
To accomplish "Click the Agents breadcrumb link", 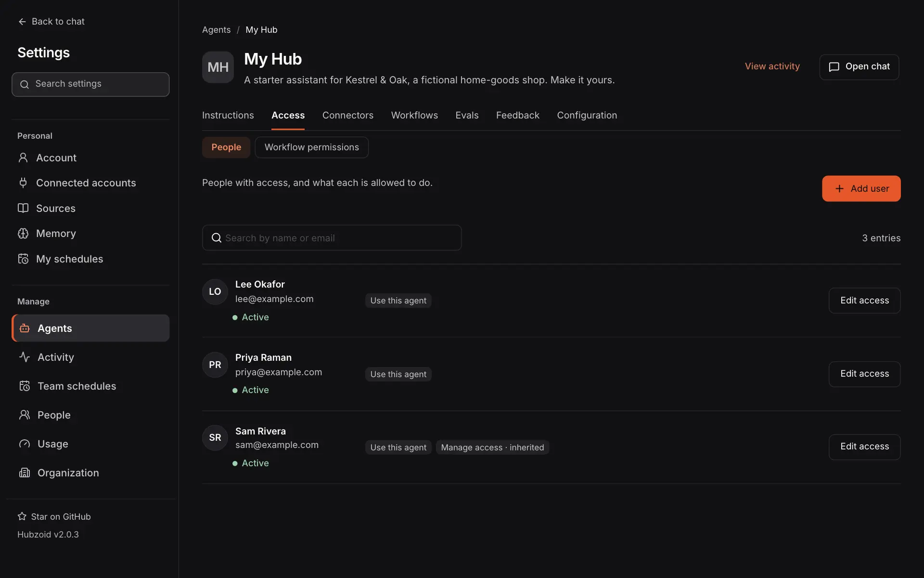I will click(216, 30).
